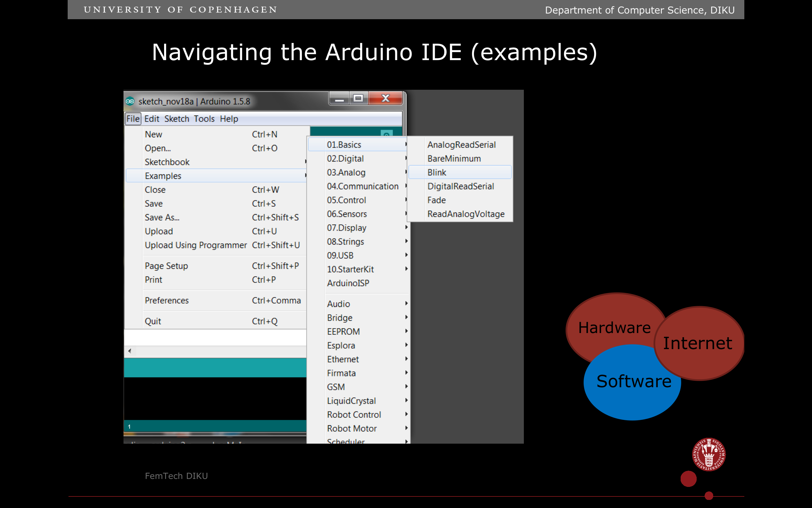
Task: Select the ArduinoISP example
Action: click(x=358, y=283)
